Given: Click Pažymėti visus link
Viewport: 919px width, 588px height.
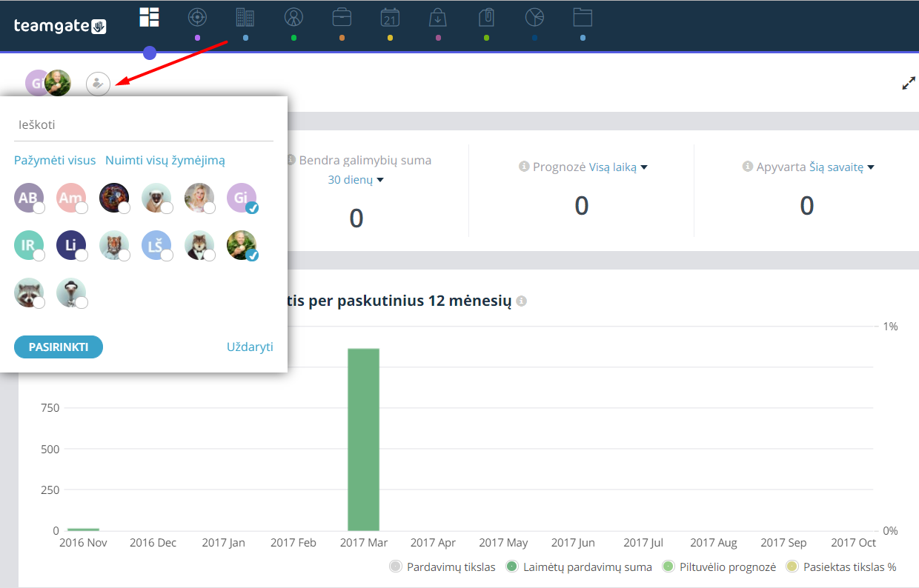Looking at the screenshot, I should [55, 160].
